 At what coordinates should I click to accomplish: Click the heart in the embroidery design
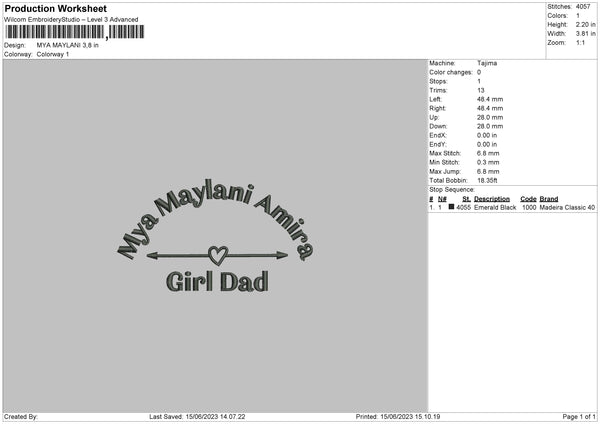[x=218, y=255]
